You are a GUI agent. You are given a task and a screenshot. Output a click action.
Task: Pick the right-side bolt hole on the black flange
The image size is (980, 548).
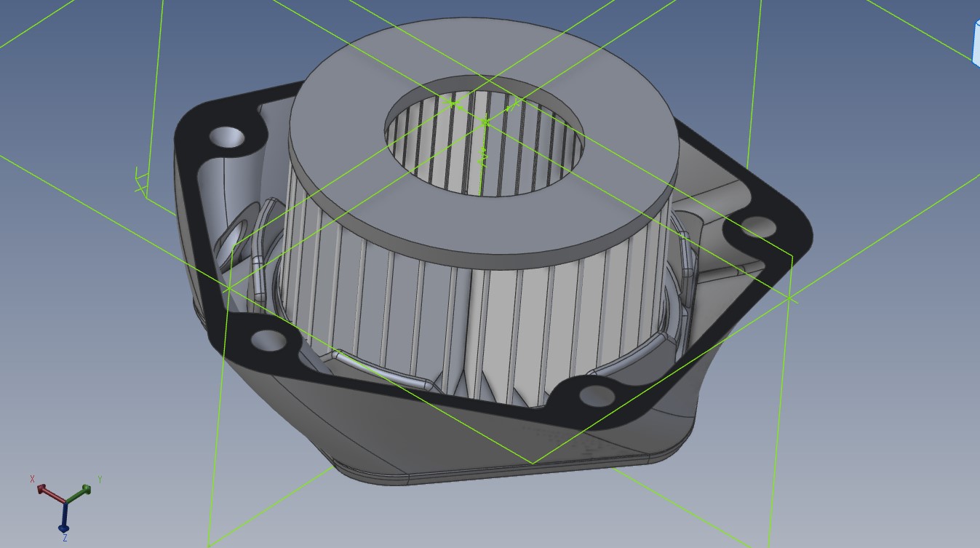(759, 226)
